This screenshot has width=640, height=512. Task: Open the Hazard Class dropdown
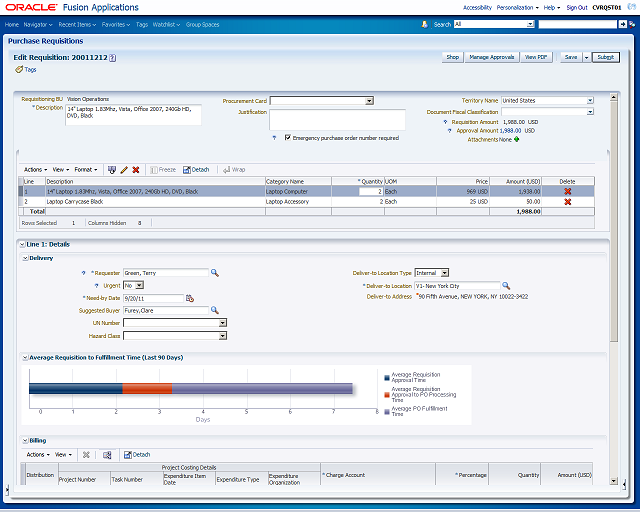point(222,336)
